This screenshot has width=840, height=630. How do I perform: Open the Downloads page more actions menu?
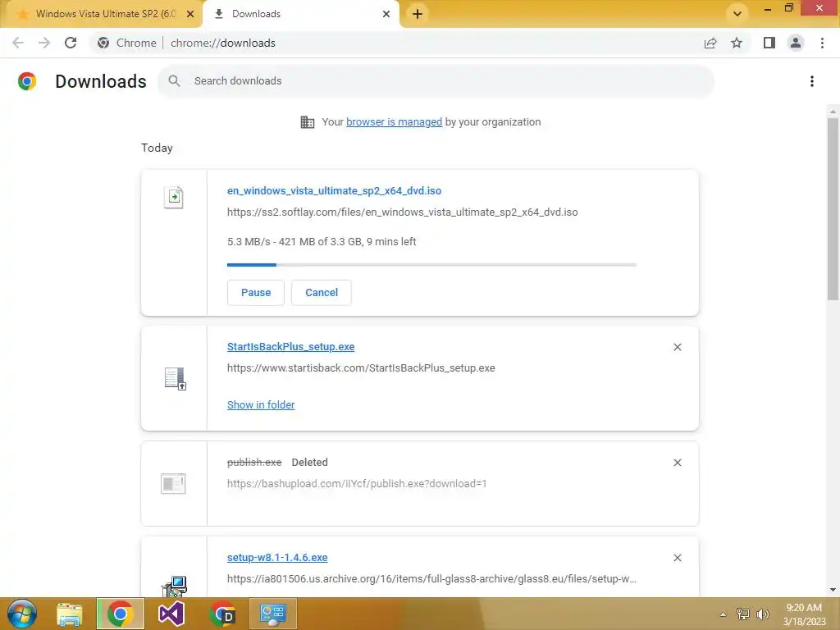[811, 81]
